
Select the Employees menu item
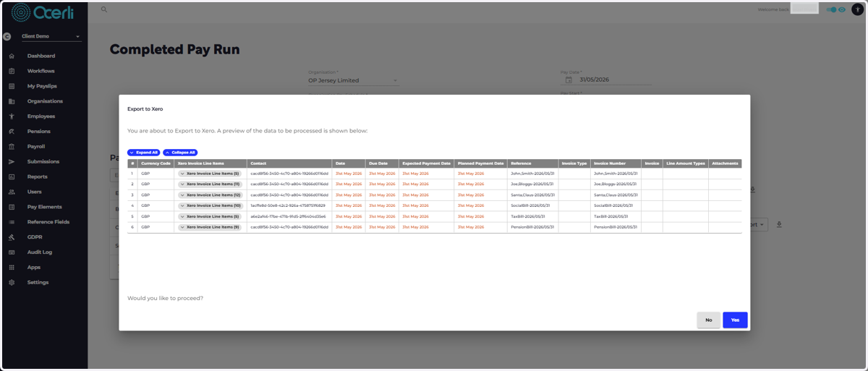coord(41,116)
